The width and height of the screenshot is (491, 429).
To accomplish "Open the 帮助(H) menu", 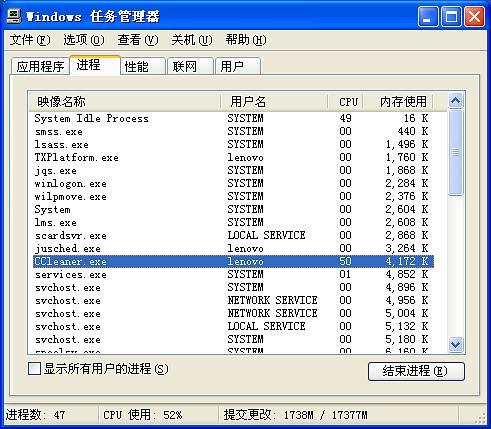I will pos(246,40).
